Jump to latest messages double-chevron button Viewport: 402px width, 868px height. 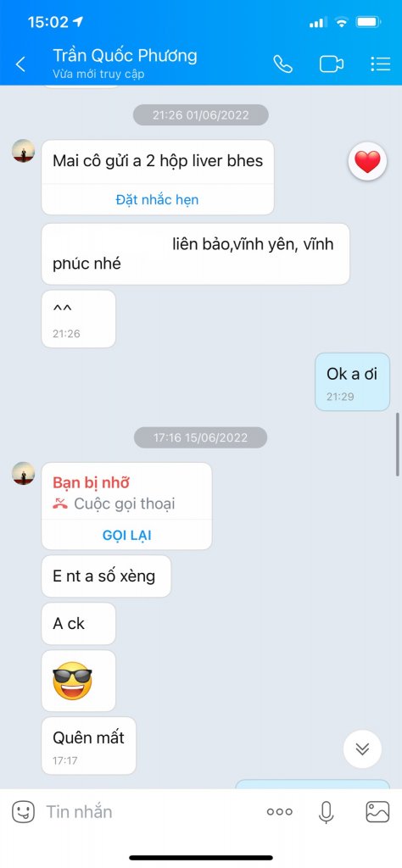(x=362, y=749)
